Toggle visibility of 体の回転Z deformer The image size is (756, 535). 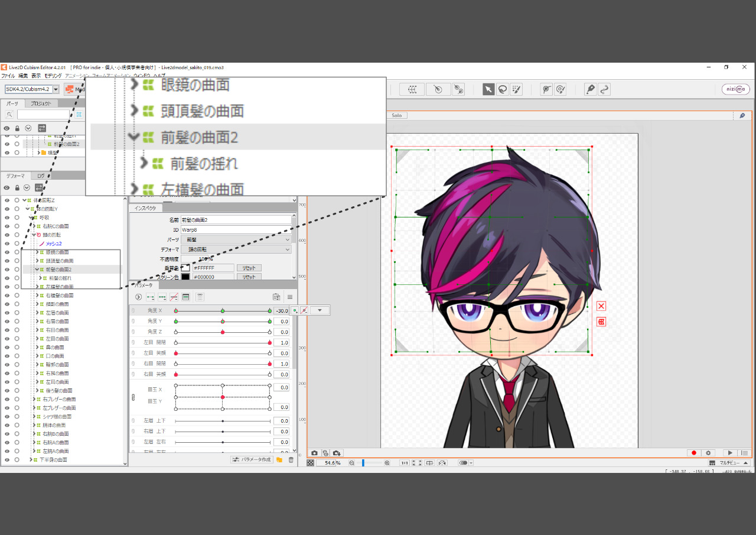(7, 200)
